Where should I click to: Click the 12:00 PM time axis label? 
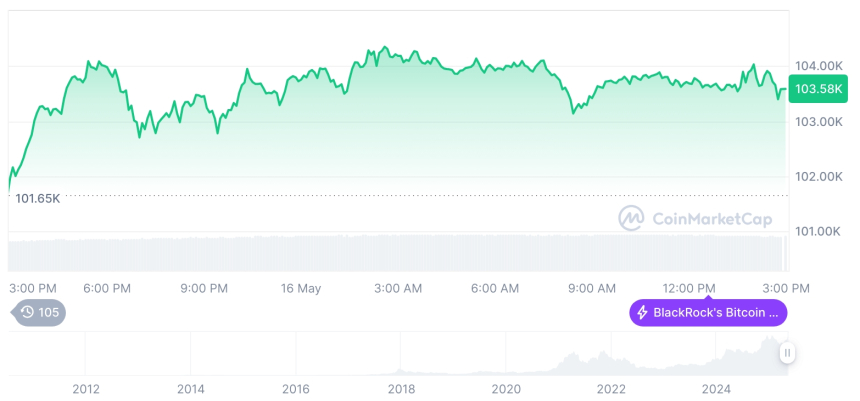tap(690, 289)
